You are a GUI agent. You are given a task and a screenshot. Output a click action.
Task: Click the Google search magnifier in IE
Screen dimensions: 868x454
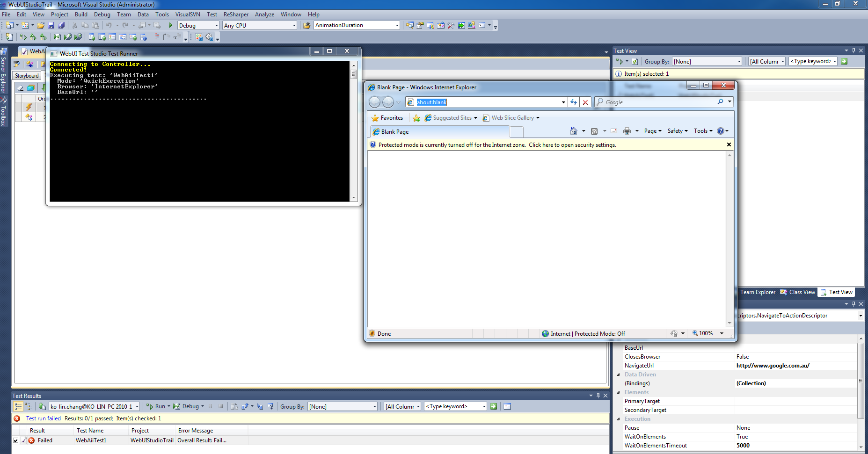720,102
